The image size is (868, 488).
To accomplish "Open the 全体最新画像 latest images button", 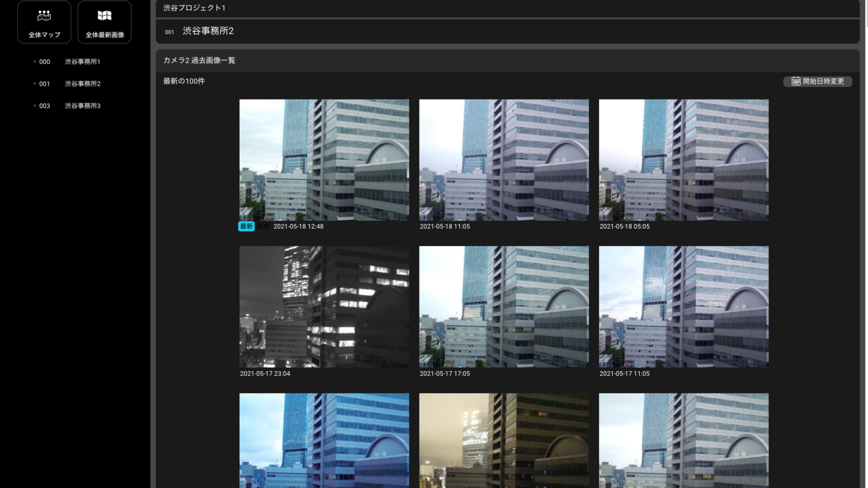I will (x=104, y=22).
